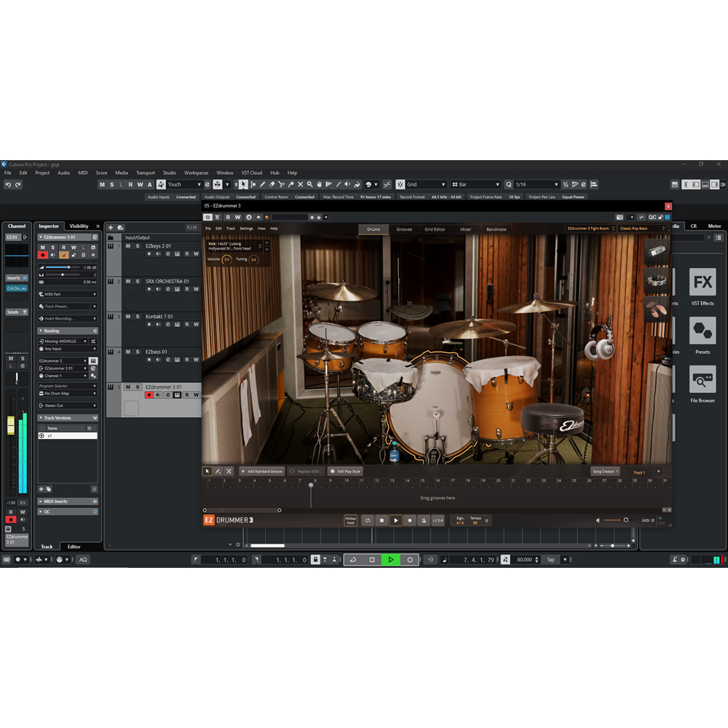Toggle the Snap grid icon
Viewport: 728px width, 728px height.
pyautogui.click(x=400, y=184)
